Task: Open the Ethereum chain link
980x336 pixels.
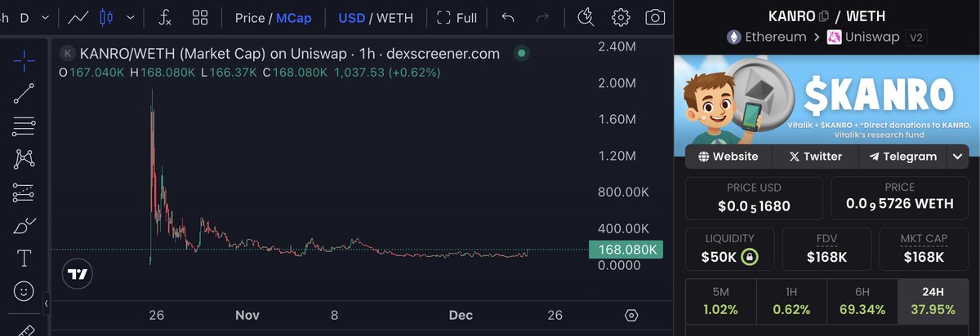Action: pyautogui.click(x=765, y=37)
